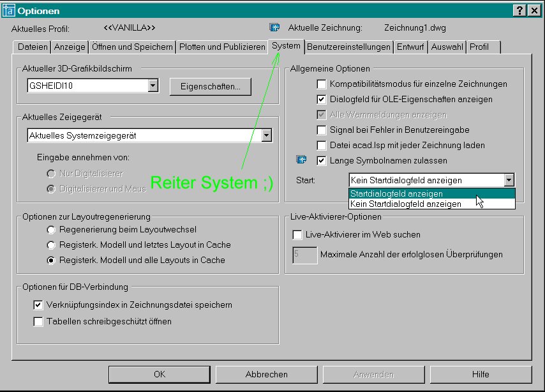Switch to the Öffnen und Speichern tab

(132, 47)
